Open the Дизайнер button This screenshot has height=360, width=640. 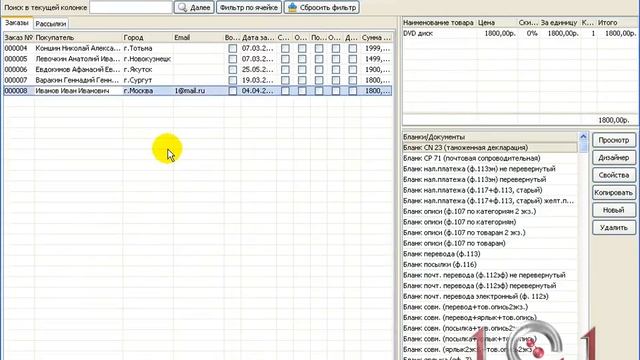614,158
